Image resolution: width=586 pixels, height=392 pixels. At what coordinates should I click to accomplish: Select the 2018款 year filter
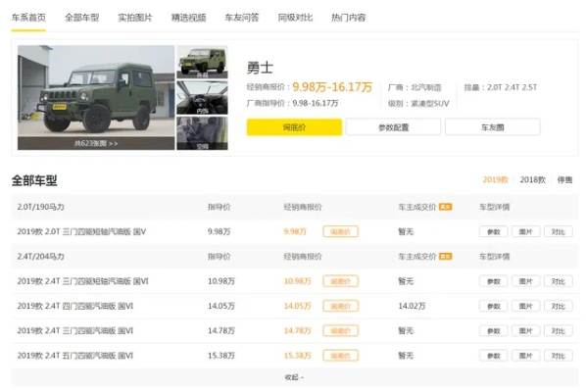click(x=532, y=179)
